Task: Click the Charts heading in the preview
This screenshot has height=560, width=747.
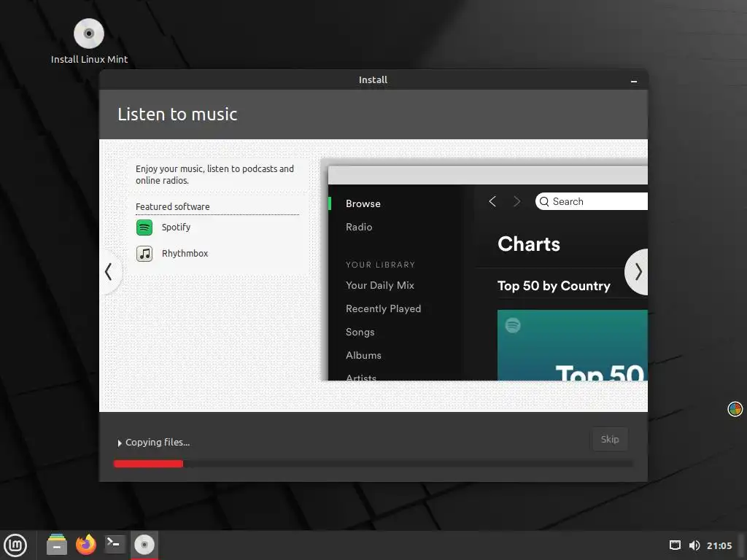Action: pos(529,244)
